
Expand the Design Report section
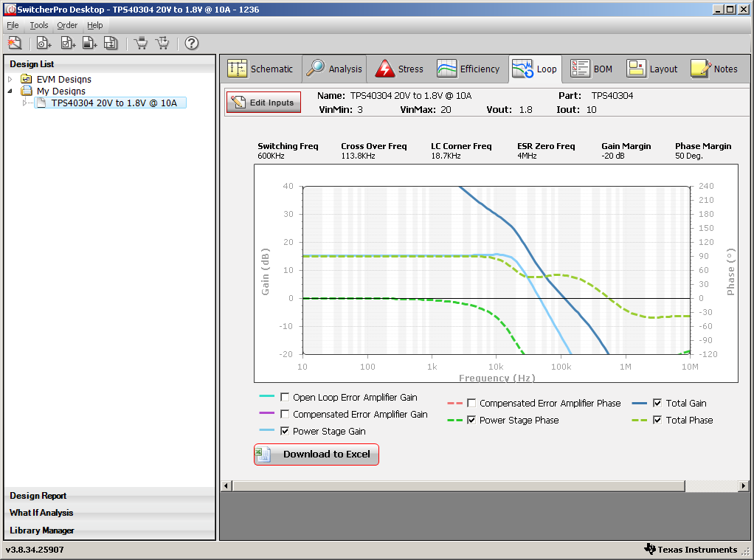[x=110, y=496]
